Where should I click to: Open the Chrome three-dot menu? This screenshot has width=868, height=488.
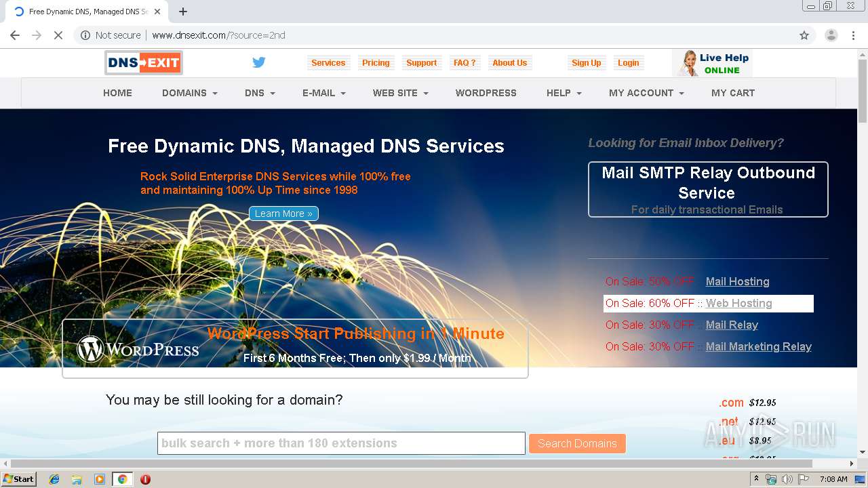click(854, 35)
